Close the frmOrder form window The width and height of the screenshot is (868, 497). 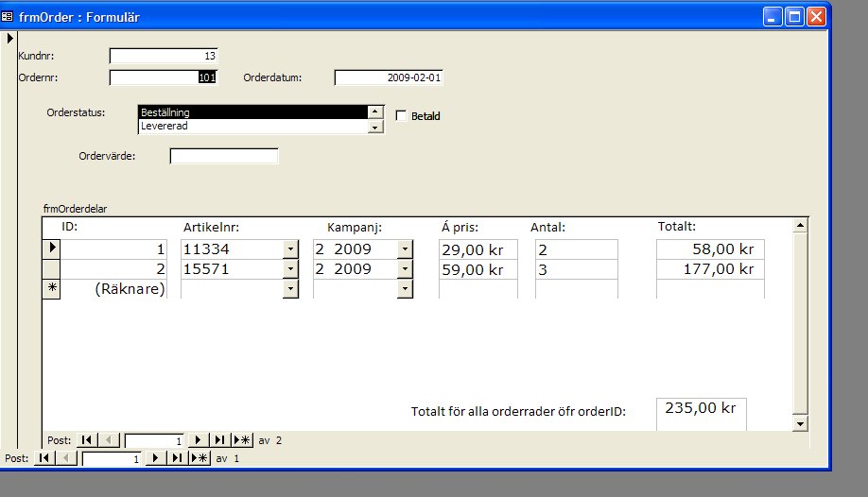click(x=817, y=17)
